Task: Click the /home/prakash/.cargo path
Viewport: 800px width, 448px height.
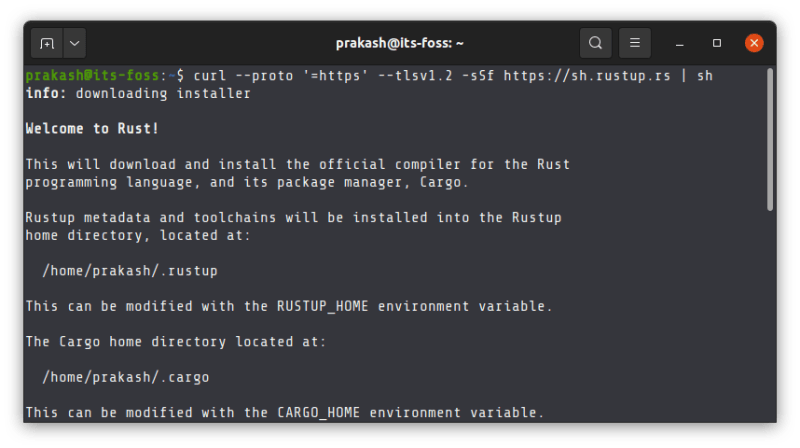Action: 126,377
